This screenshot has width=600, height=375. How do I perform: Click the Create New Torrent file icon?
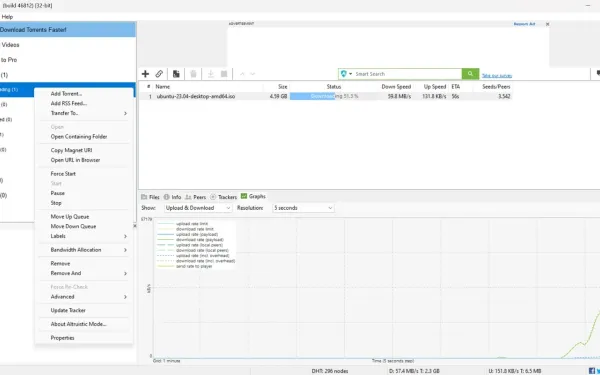tap(176, 74)
